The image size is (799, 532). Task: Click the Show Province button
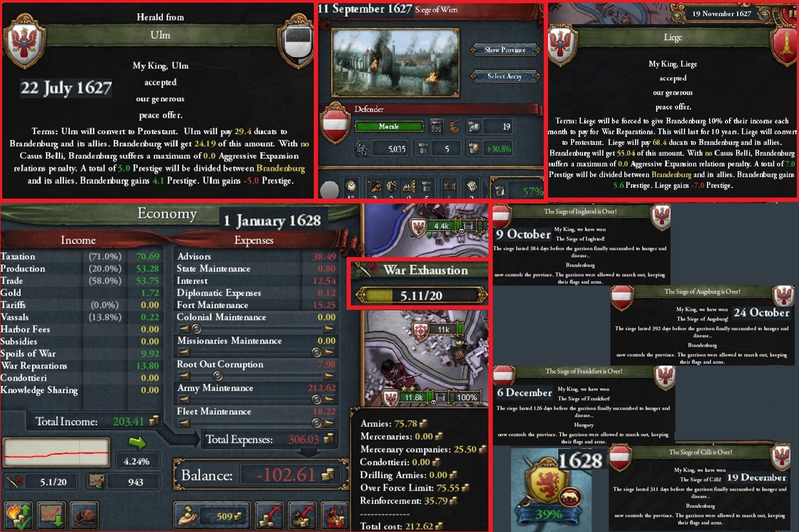tap(505, 50)
